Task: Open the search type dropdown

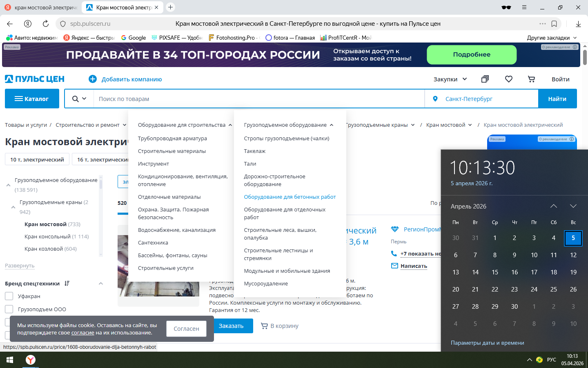Action: 79,99
